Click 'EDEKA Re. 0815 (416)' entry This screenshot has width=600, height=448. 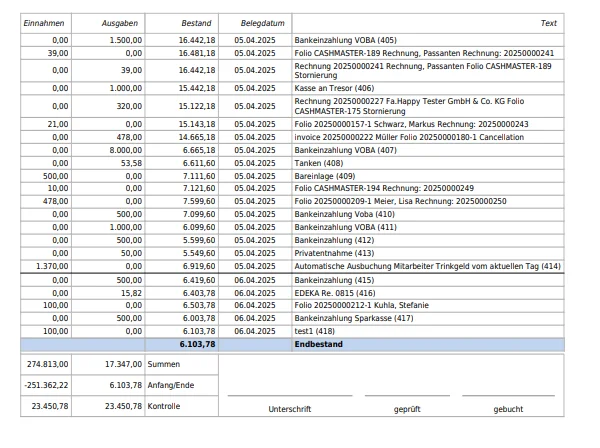(335, 293)
